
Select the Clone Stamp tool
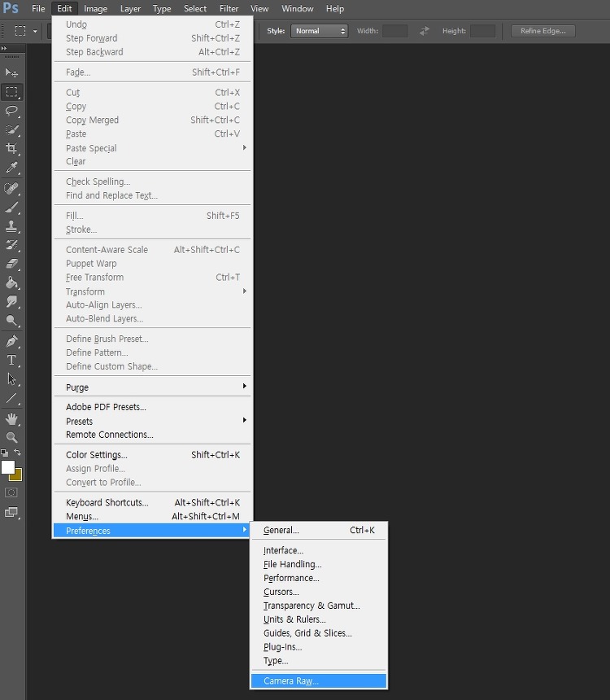pos(11,226)
